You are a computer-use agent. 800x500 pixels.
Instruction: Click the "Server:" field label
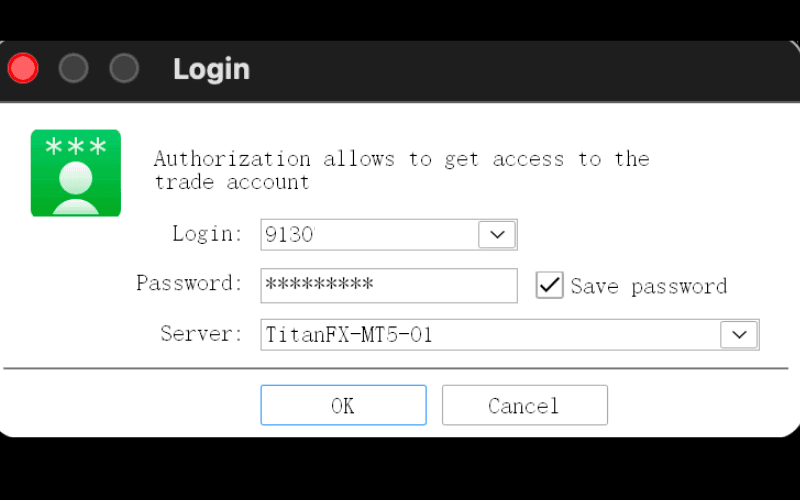pos(202,334)
